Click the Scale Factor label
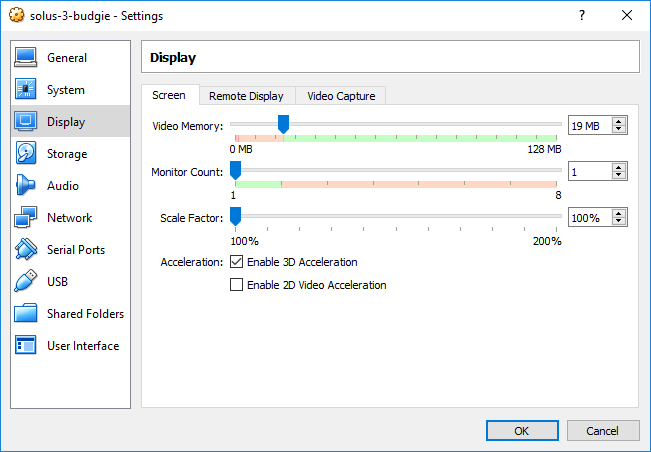 point(192,218)
